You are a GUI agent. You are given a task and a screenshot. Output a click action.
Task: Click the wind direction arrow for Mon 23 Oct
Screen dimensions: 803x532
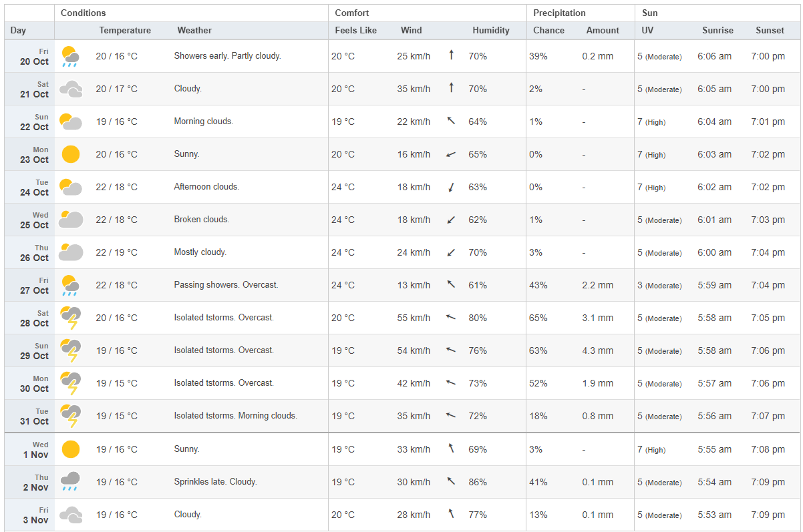(x=451, y=154)
